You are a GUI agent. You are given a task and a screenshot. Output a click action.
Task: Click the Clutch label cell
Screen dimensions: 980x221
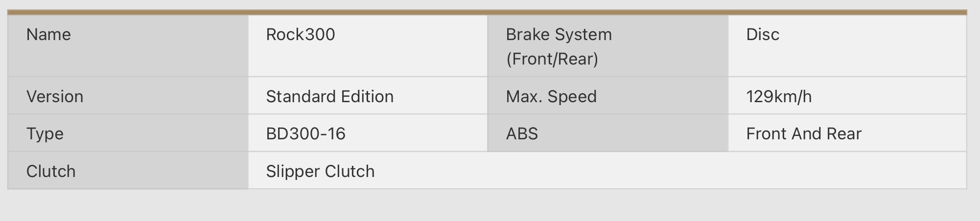128,171
